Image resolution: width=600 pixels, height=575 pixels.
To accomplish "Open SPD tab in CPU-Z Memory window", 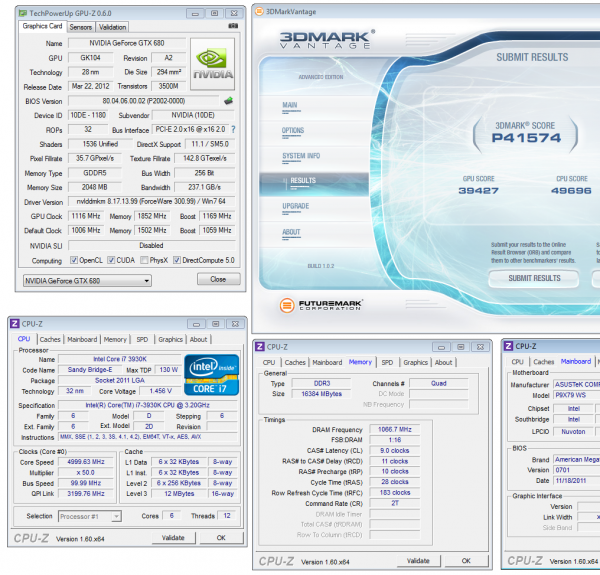I will click(387, 362).
